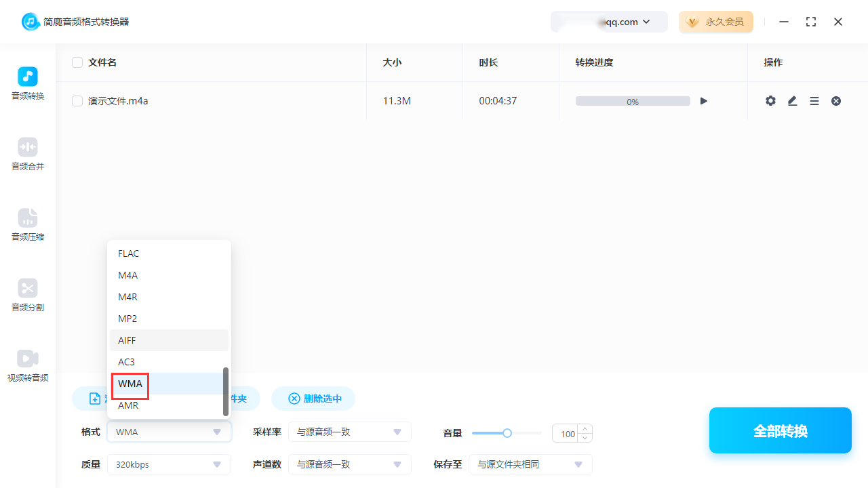Click the 全部转换 convert all button
868x488 pixels.
(x=780, y=430)
